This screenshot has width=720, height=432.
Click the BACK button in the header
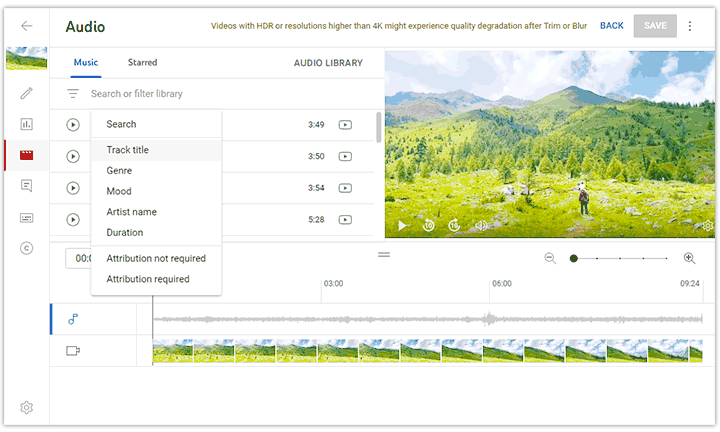tap(611, 26)
